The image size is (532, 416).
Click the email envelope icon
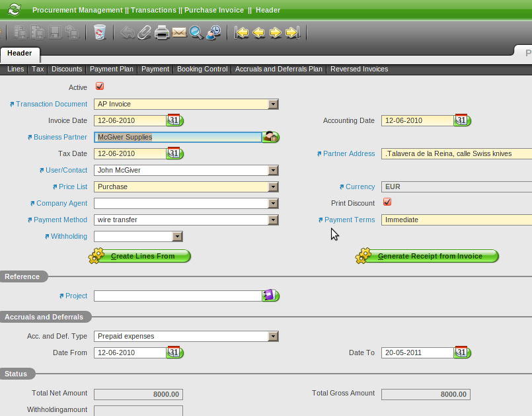point(179,32)
